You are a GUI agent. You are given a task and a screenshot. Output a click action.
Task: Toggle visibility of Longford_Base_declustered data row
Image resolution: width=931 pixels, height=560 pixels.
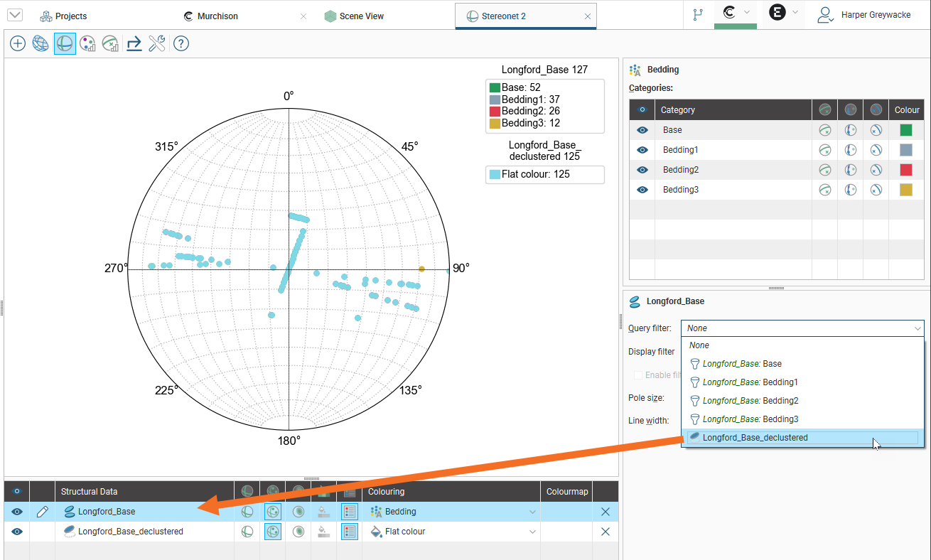(x=17, y=532)
